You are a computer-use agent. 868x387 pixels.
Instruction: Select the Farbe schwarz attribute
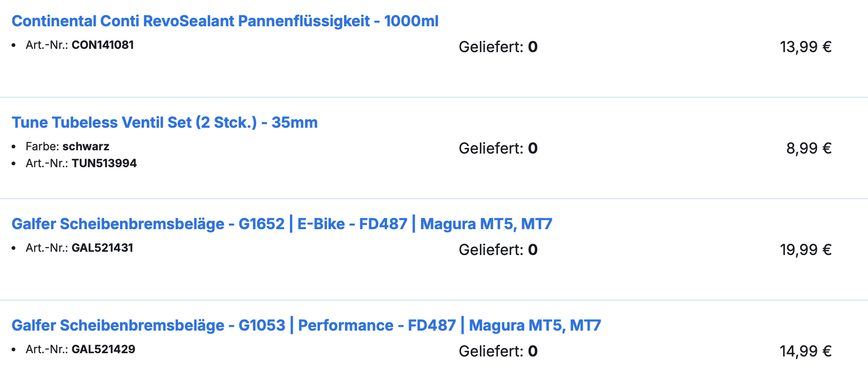click(86, 146)
